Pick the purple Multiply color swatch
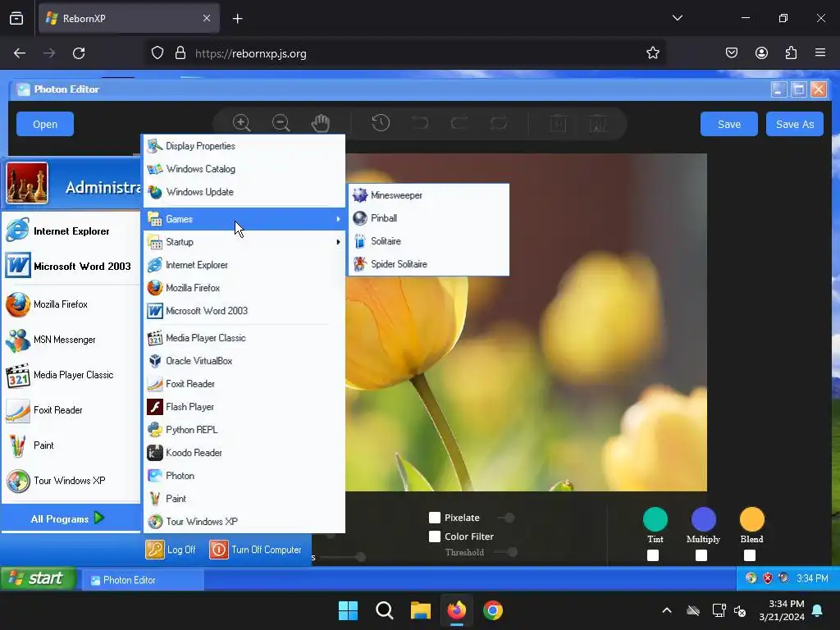 703,519
